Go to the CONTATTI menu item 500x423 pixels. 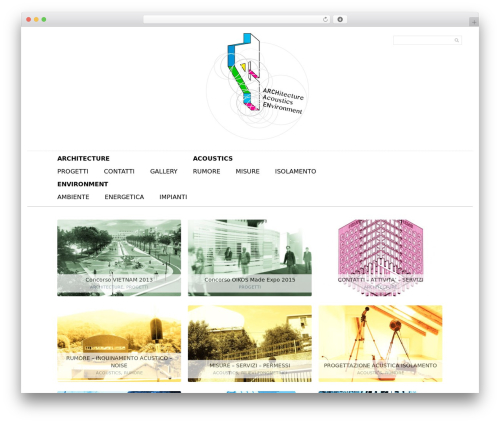pyautogui.click(x=119, y=171)
